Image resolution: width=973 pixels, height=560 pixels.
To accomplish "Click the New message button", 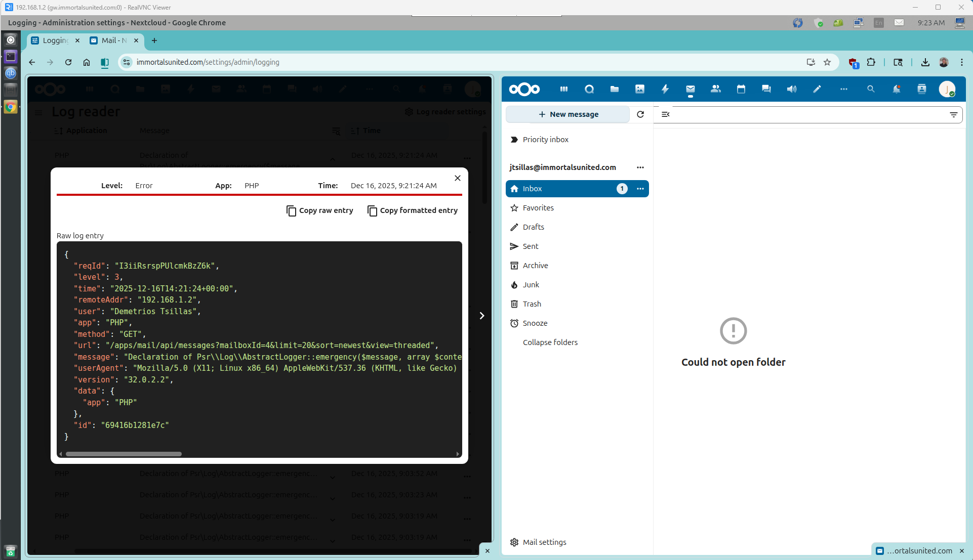I will click(568, 114).
